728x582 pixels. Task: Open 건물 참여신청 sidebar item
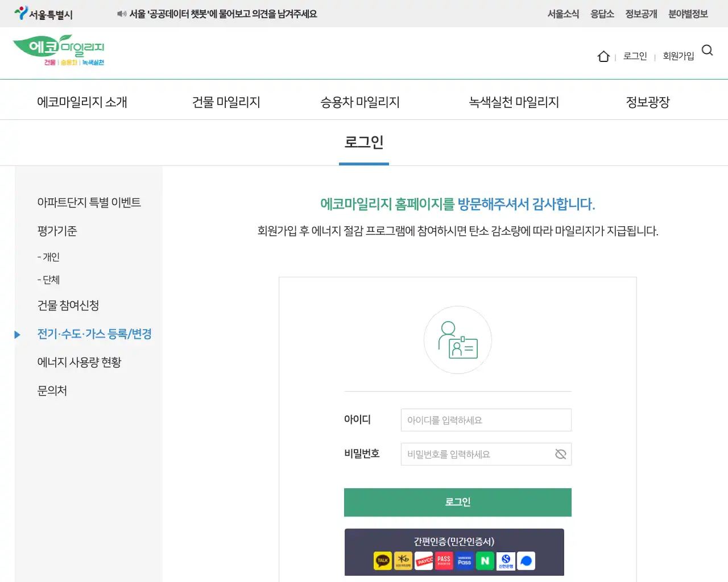pyautogui.click(x=68, y=305)
